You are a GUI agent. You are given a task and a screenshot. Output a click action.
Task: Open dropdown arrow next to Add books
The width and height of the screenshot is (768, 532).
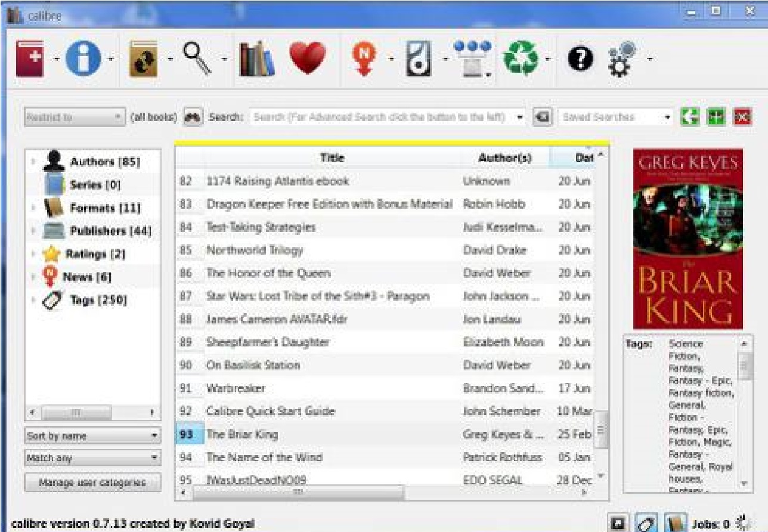click(x=55, y=58)
